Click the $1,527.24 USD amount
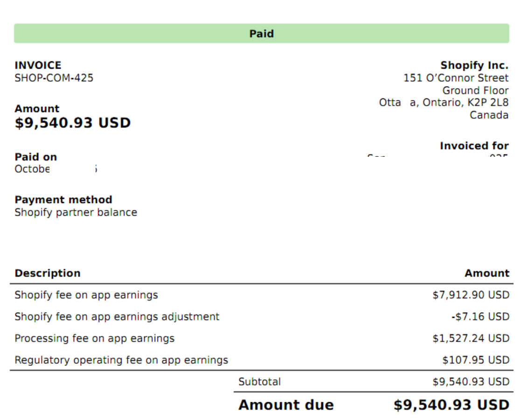This screenshot has height=420, width=528. point(471,338)
